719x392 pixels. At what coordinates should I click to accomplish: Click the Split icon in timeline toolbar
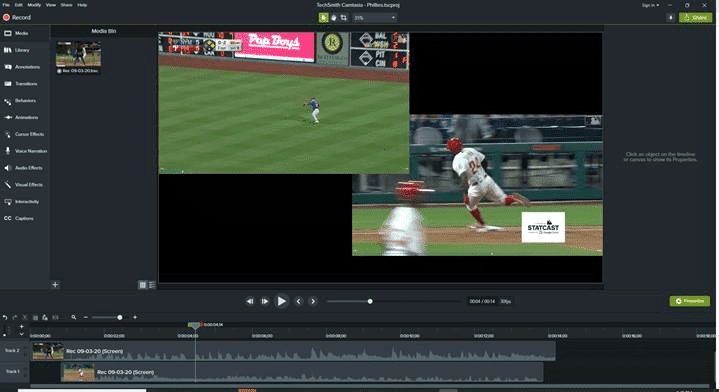55,317
